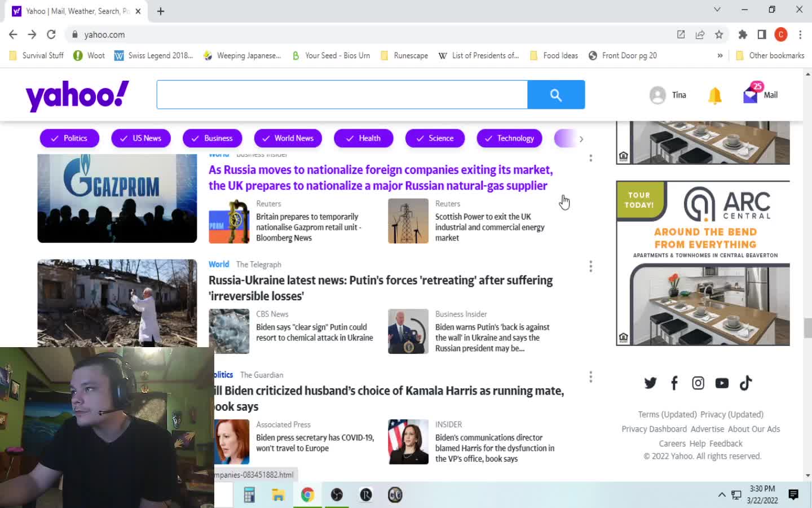The height and width of the screenshot is (508, 812).
Task: Open List of Presidents bookmark
Action: tap(479, 55)
